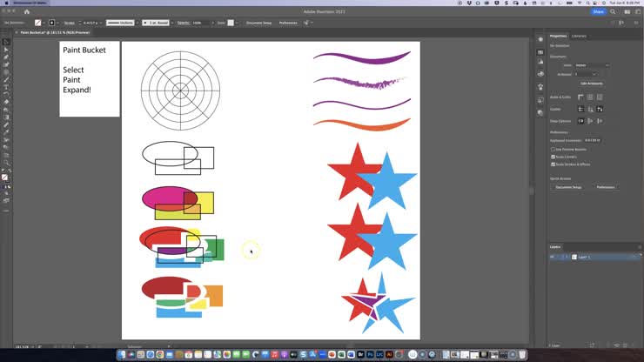Open Artboard number dropdown
The width and height of the screenshot is (644, 362).
[586, 74]
